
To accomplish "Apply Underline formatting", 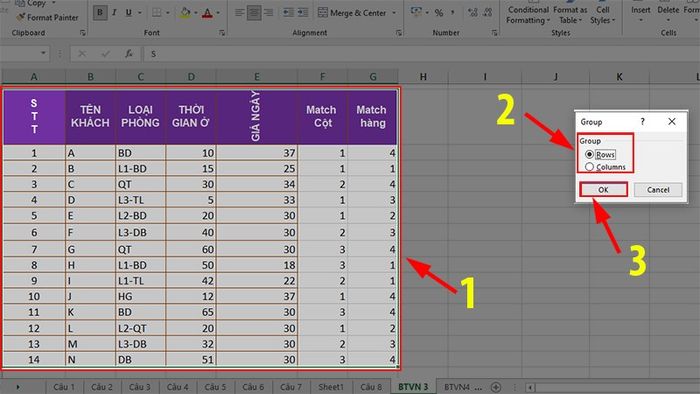I will point(129,13).
